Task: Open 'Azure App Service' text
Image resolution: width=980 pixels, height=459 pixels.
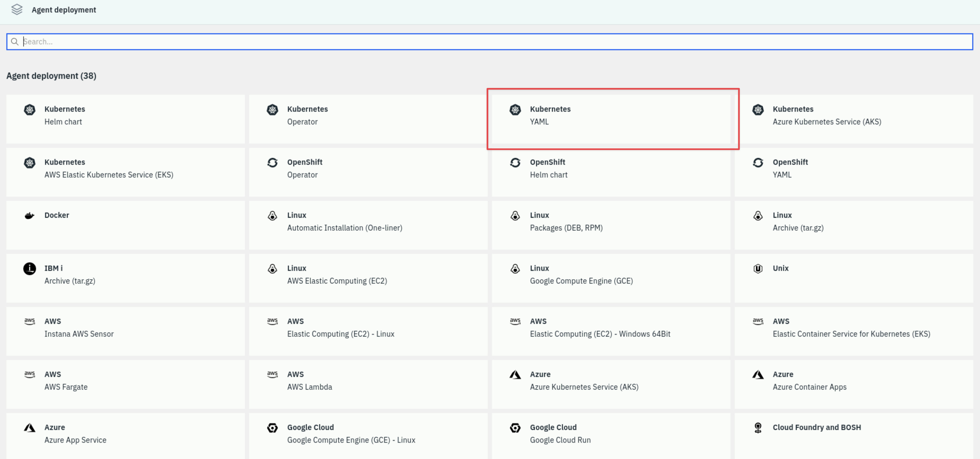Action: tap(75, 440)
